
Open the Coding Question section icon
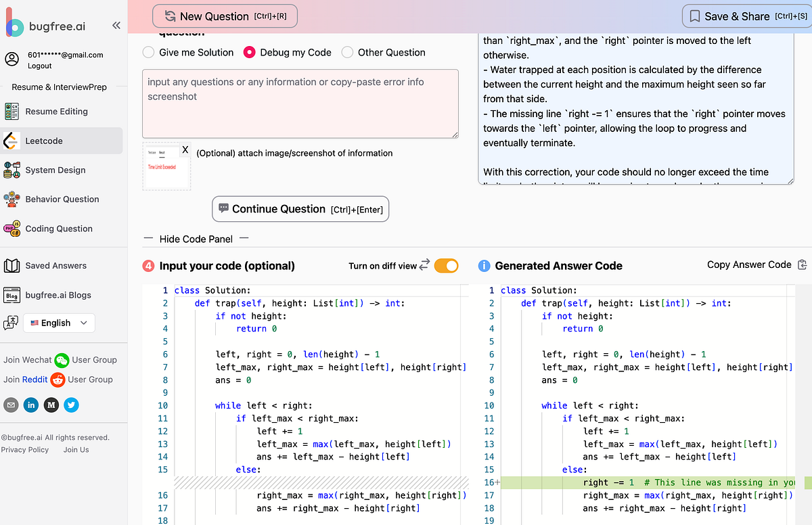(x=12, y=229)
